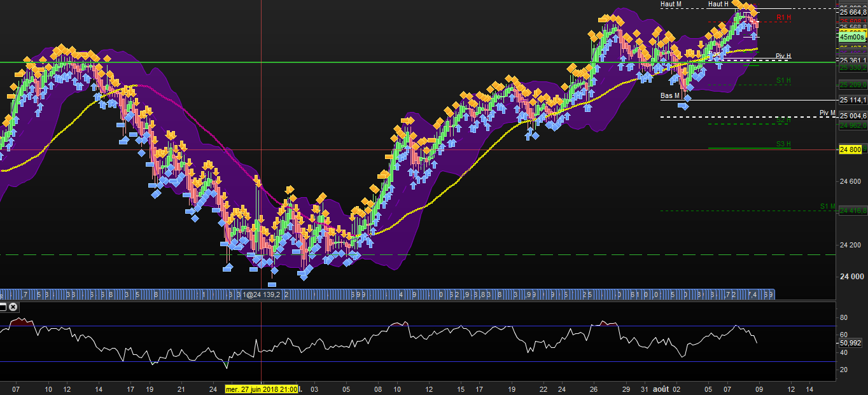868x395 pixels.
Task: Click the yellow 24 800 price label
Action: point(850,149)
